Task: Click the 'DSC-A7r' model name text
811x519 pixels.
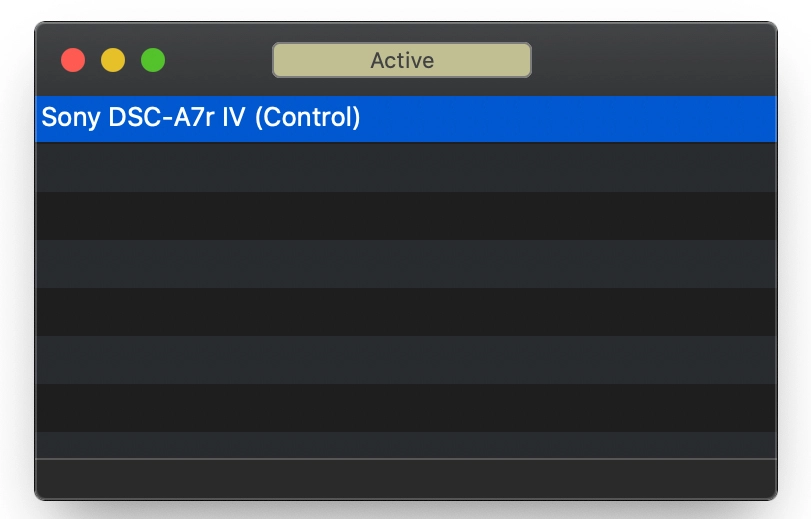Action: click(161, 117)
